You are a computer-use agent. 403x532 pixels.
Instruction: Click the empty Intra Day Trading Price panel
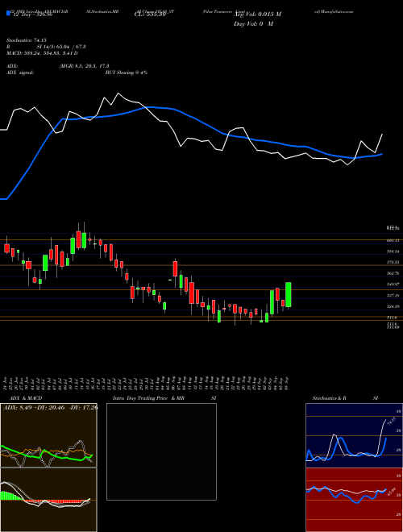pos(161,451)
